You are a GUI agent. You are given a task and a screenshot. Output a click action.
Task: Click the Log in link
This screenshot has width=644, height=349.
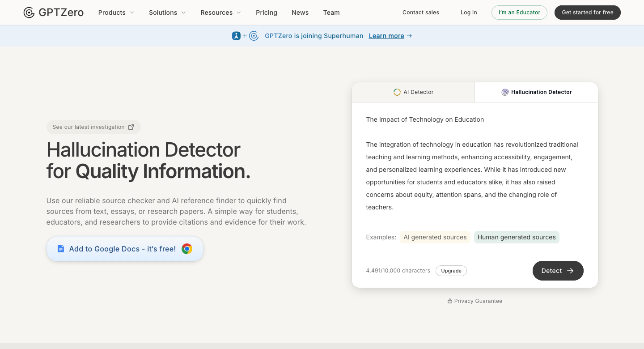(469, 13)
